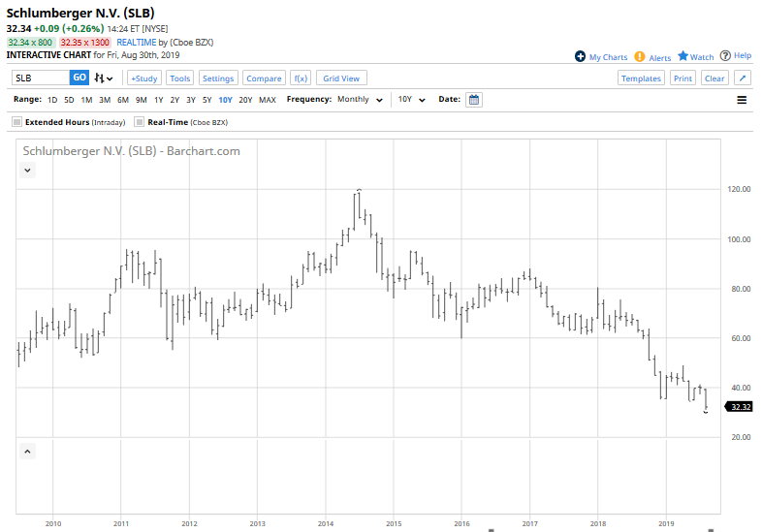Viewport: 762px width, 532px height.
Task: Select the 3M range
Action: tap(105, 100)
